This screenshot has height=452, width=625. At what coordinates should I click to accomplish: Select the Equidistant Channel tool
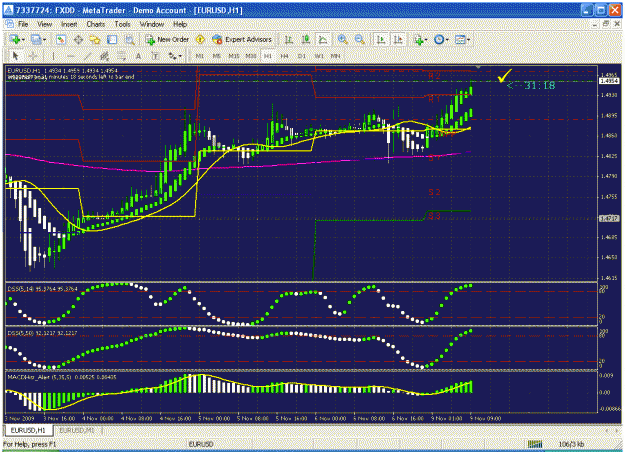pos(104,56)
